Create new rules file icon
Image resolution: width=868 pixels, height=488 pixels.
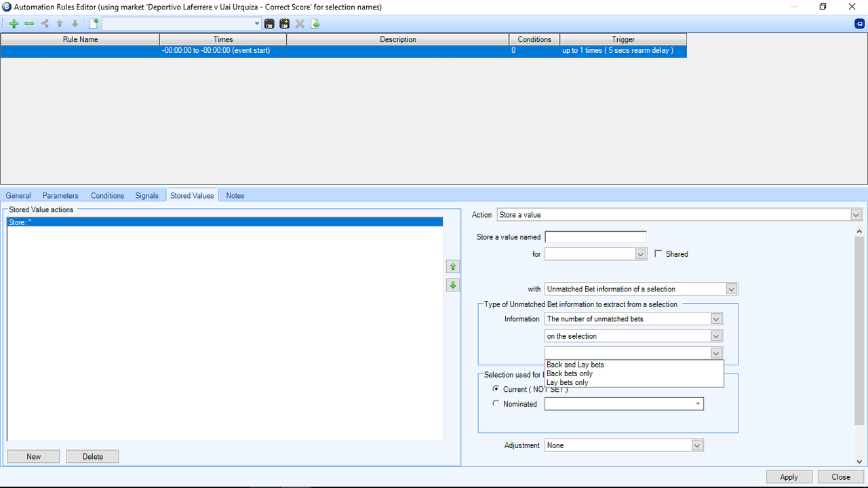[94, 24]
